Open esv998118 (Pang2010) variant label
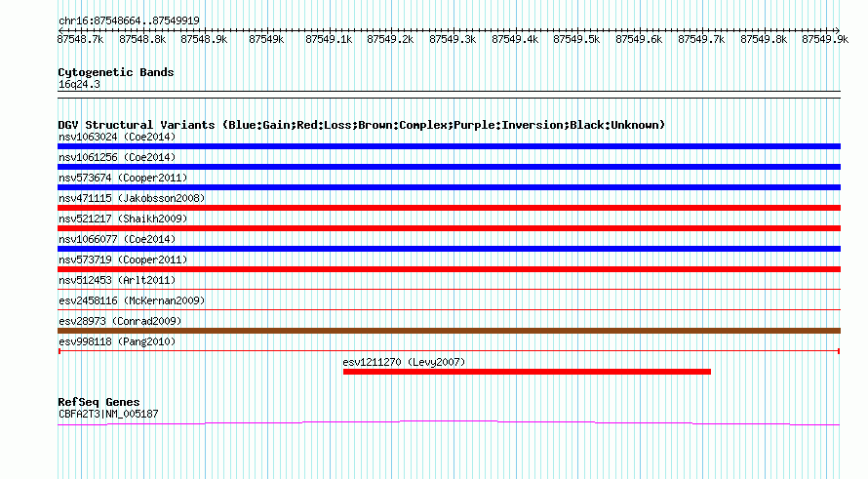The width and height of the screenshot is (868, 479). (117, 341)
